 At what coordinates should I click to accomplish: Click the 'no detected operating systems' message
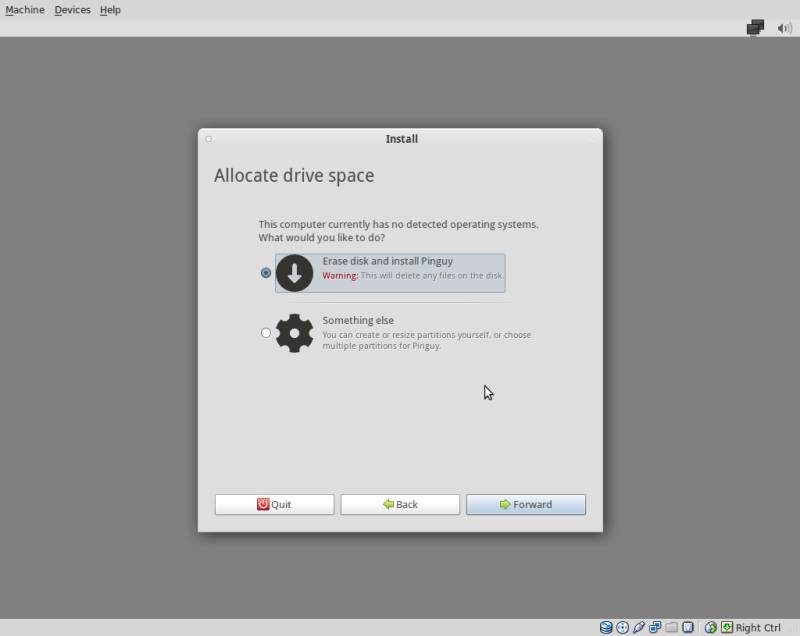coord(398,224)
